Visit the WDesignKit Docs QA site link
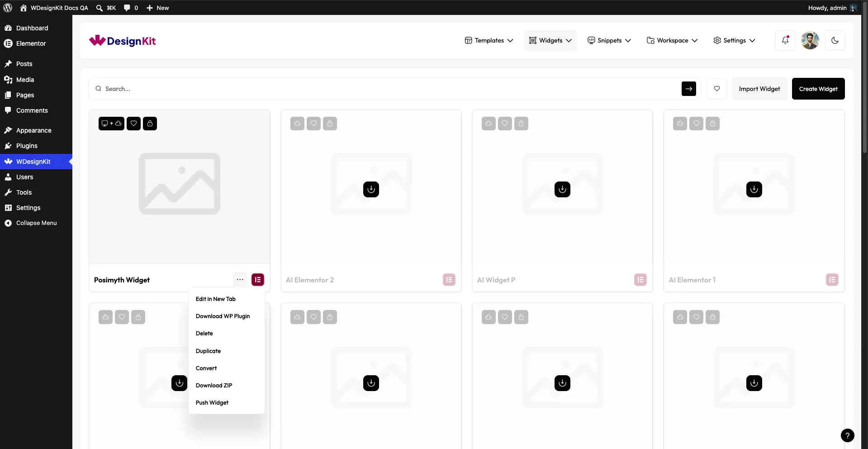 [54, 8]
